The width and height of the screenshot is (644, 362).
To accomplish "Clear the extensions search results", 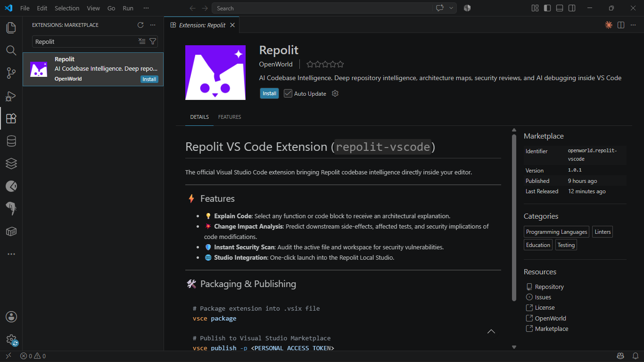I will click(142, 41).
